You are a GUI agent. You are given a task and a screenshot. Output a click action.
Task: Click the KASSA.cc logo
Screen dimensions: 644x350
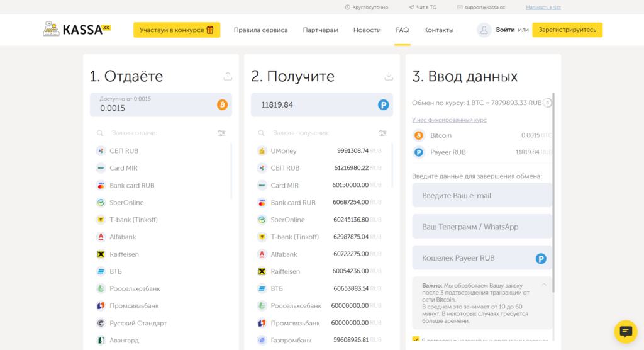click(77, 29)
